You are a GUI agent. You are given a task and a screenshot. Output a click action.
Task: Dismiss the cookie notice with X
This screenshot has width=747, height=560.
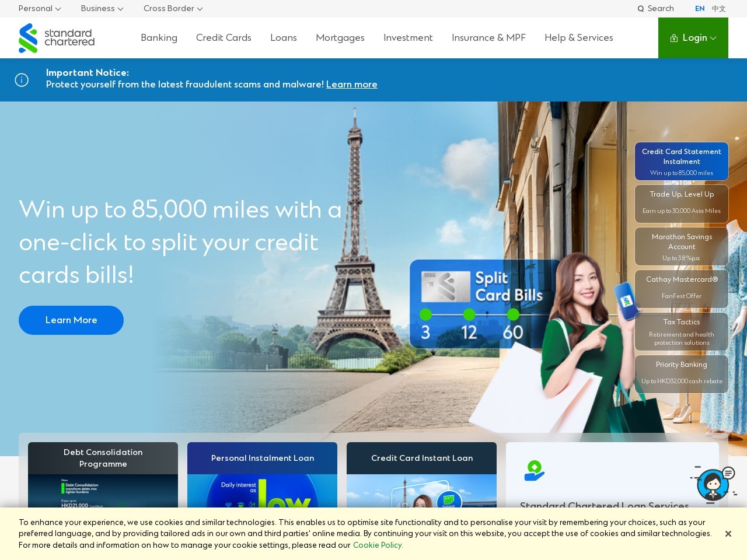728,534
